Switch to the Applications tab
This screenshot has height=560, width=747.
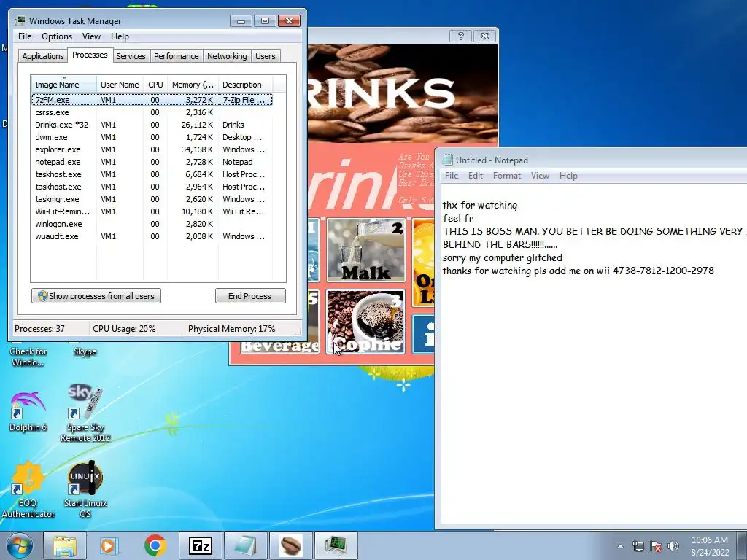pos(43,56)
